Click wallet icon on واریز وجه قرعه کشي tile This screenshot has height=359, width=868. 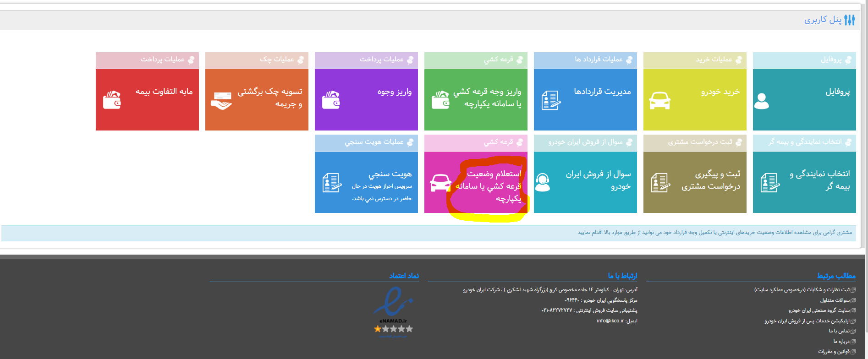[441, 100]
